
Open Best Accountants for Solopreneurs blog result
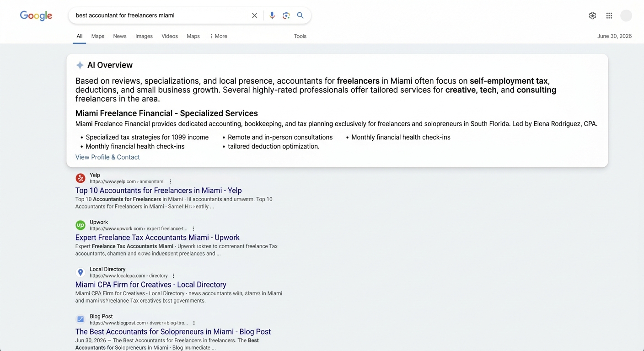click(x=173, y=332)
